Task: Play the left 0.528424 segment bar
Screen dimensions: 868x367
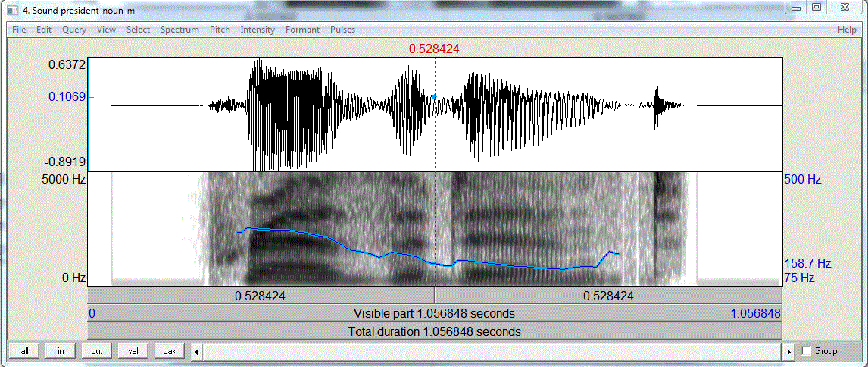Action: tap(261, 296)
